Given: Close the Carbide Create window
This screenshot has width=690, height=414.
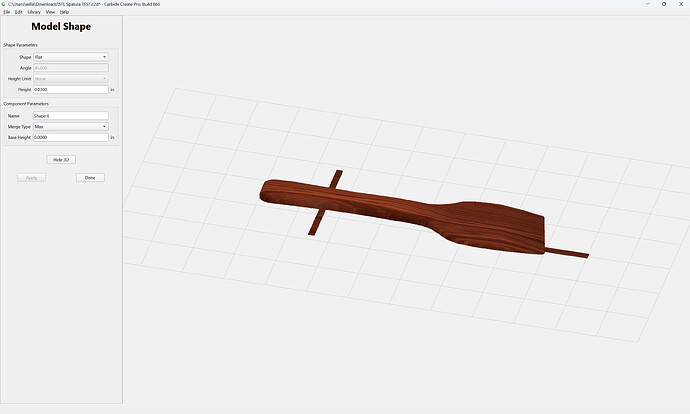Looking at the screenshot, I should coord(681,4).
